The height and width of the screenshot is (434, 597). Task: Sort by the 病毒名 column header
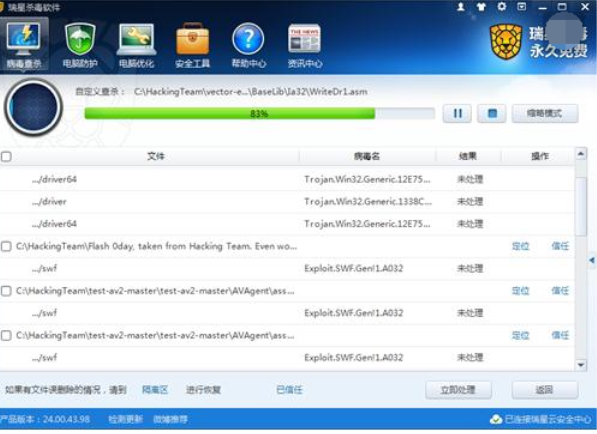[367, 156]
